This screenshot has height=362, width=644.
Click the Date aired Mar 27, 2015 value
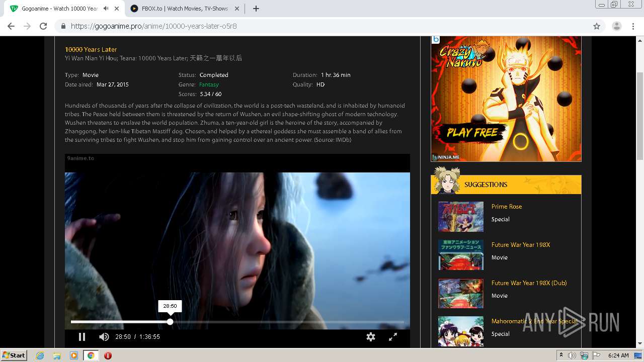point(113,84)
